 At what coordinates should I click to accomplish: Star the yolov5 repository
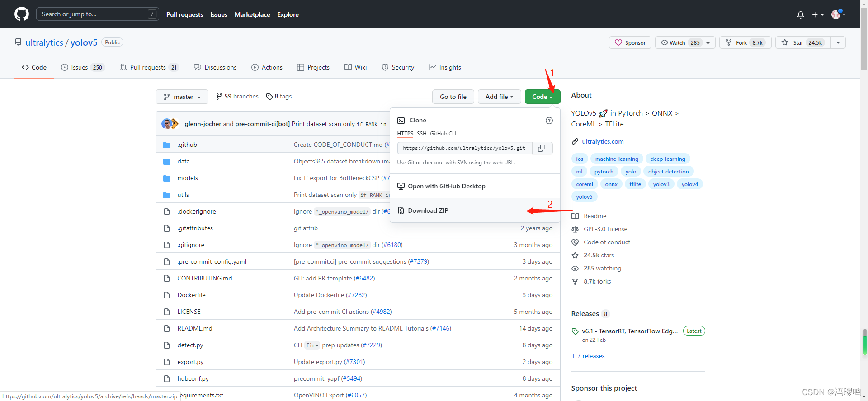803,42
